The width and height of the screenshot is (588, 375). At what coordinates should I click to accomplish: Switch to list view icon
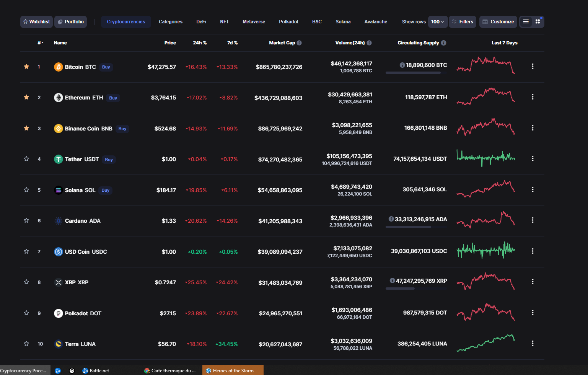[526, 22]
